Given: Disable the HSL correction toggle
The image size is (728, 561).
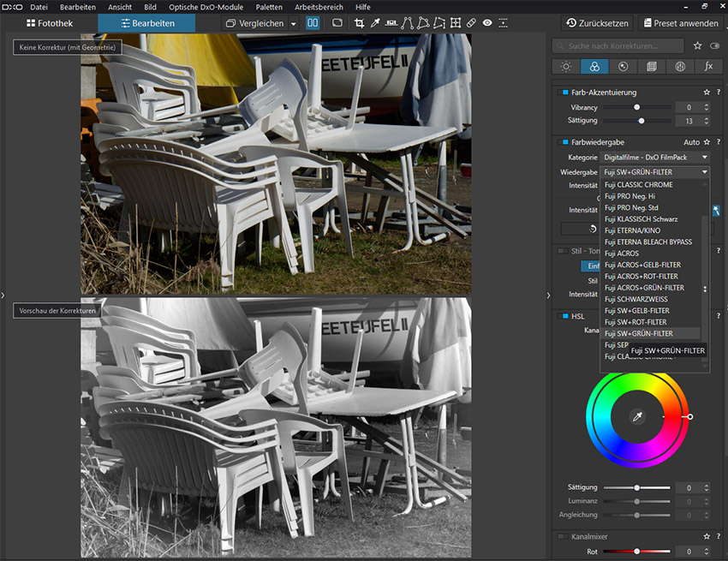Looking at the screenshot, I should [564, 316].
